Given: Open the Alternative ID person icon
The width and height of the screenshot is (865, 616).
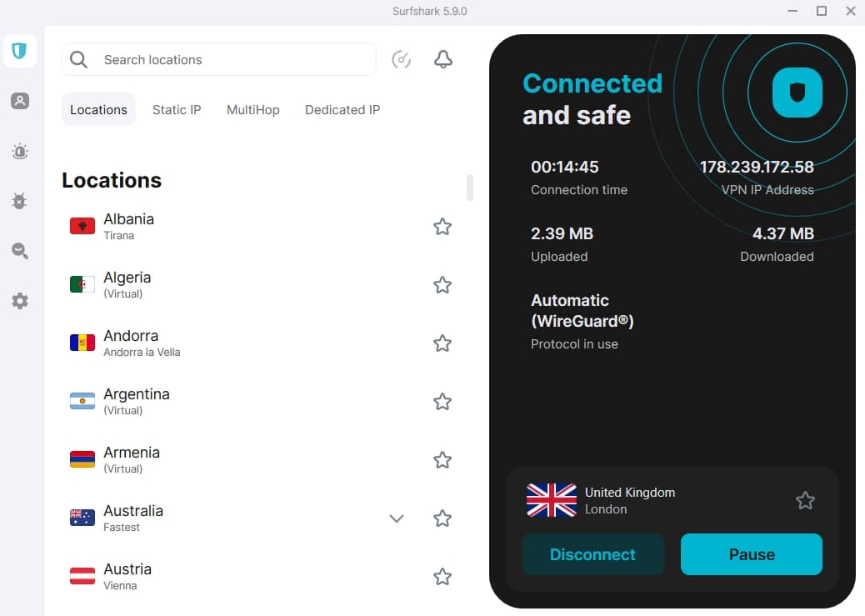Looking at the screenshot, I should 20,101.
